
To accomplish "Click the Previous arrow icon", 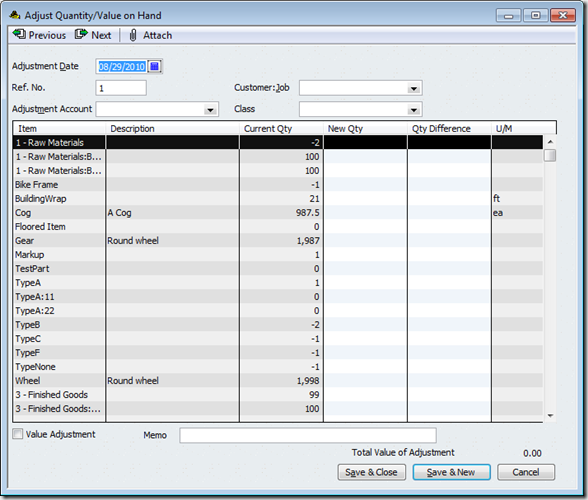I will 19,35.
